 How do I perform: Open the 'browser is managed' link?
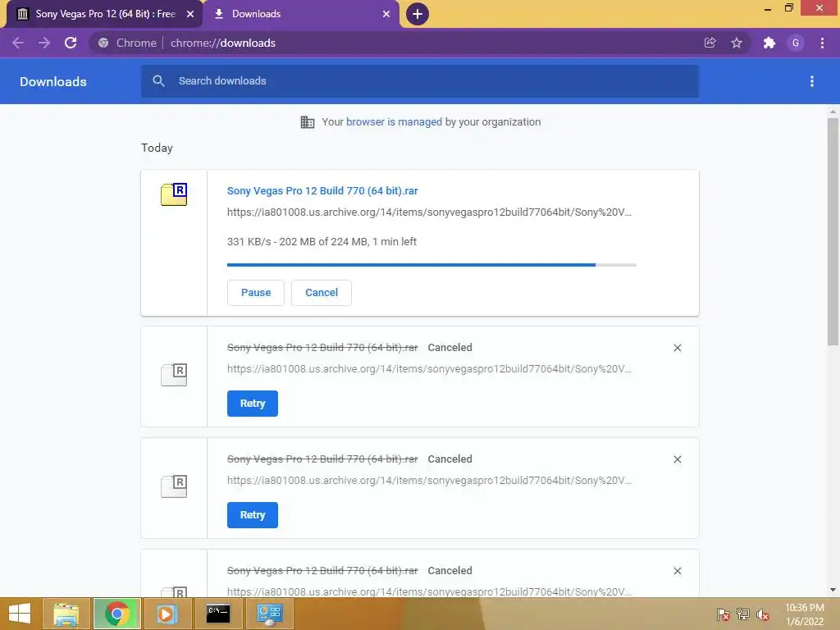pyautogui.click(x=395, y=122)
